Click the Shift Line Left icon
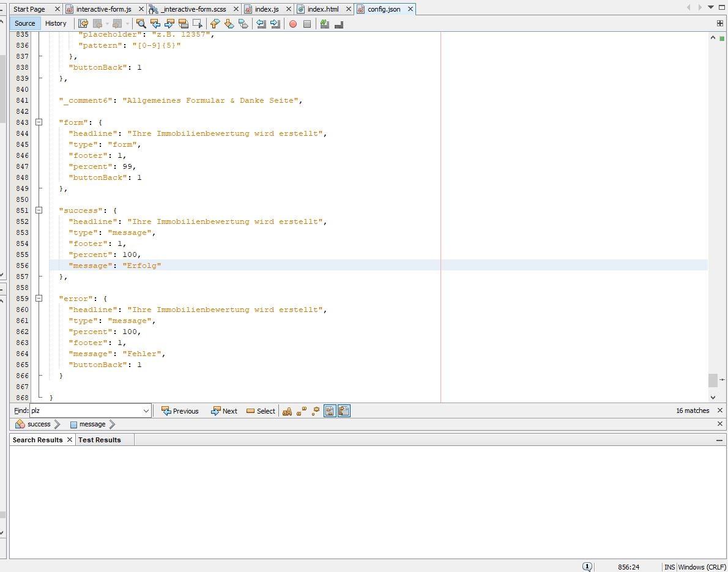Viewport: 728px width, 572px height. click(x=261, y=24)
